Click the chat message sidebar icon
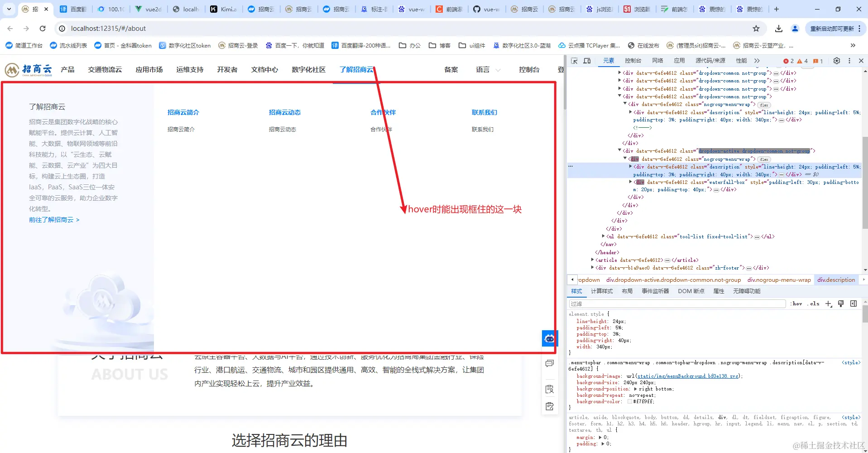 click(x=550, y=363)
